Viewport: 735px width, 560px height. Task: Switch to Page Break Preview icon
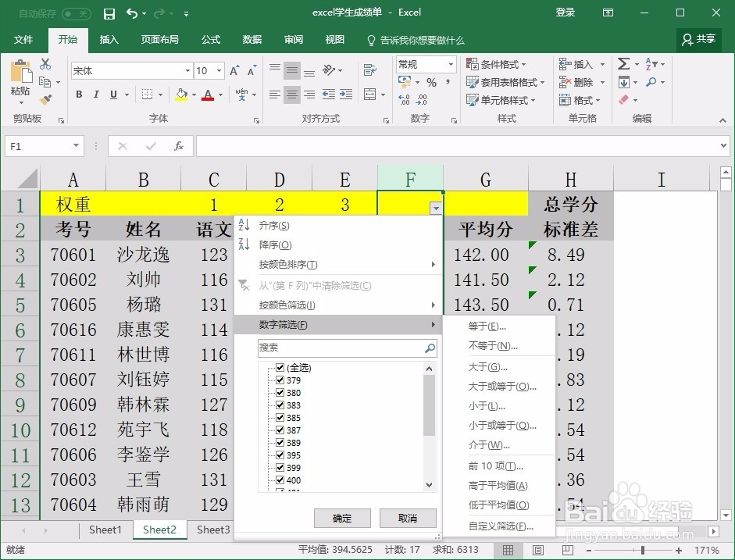[568, 550]
